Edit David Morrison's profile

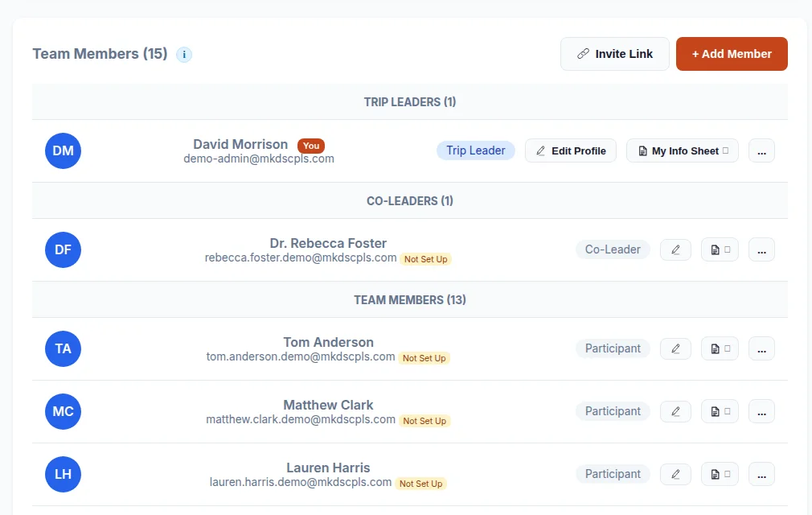coord(571,150)
